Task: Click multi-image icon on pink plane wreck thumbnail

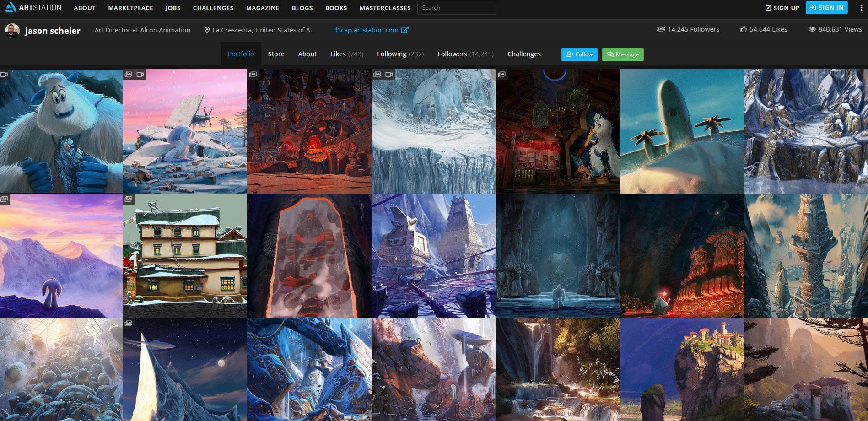Action: point(129,74)
